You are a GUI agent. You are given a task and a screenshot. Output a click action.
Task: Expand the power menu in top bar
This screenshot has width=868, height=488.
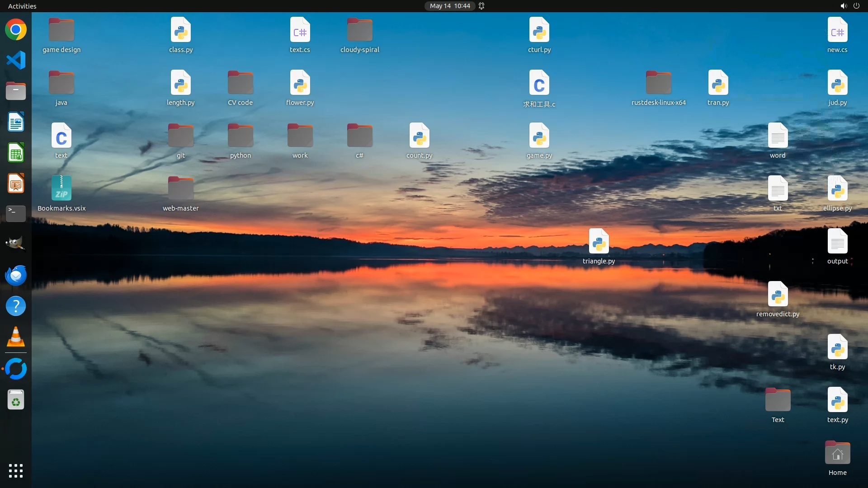[x=856, y=6]
